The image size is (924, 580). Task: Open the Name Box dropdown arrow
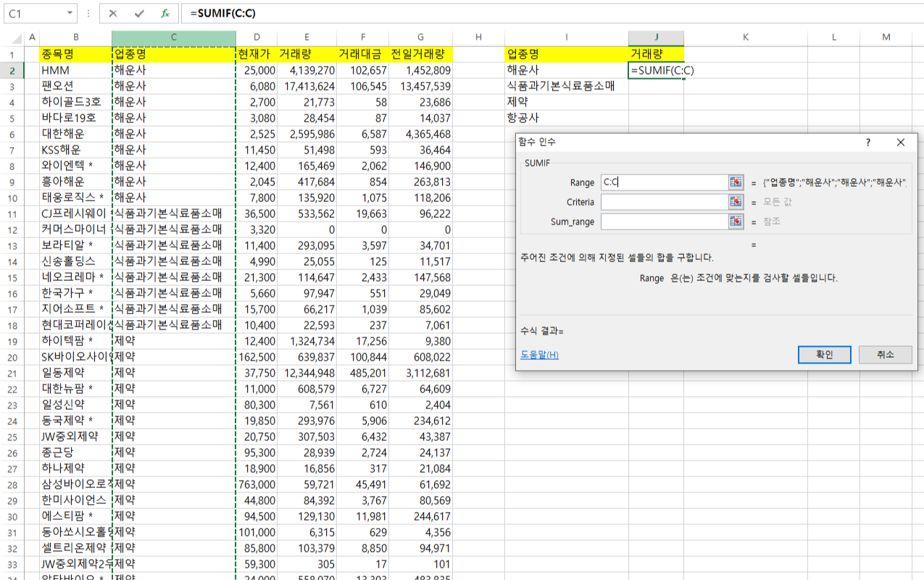click(70, 13)
